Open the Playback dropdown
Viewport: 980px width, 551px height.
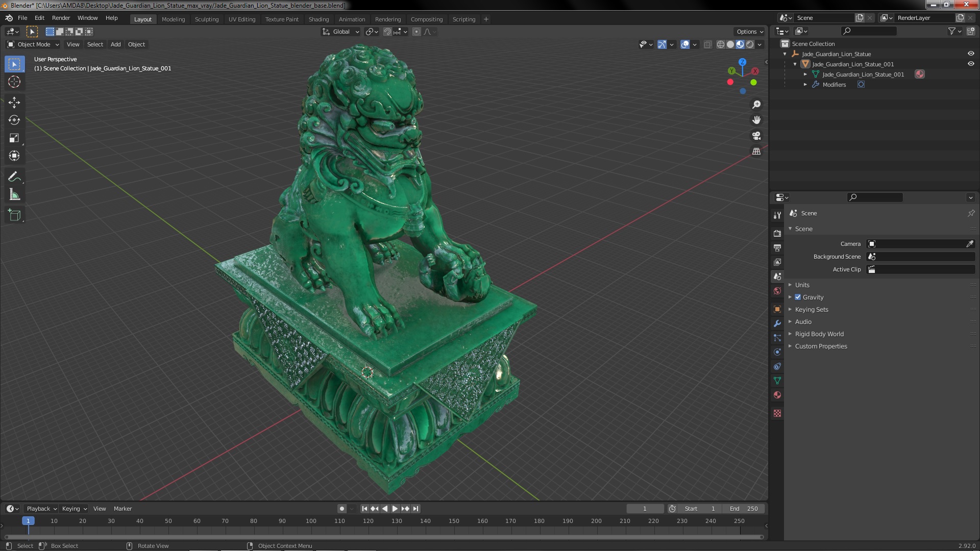point(41,509)
